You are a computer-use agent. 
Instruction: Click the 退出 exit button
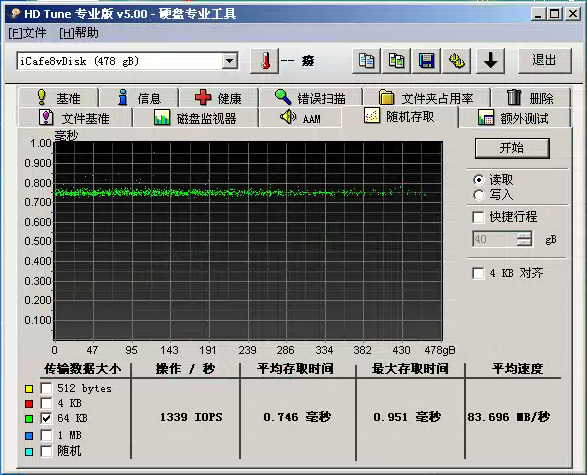pos(544,60)
